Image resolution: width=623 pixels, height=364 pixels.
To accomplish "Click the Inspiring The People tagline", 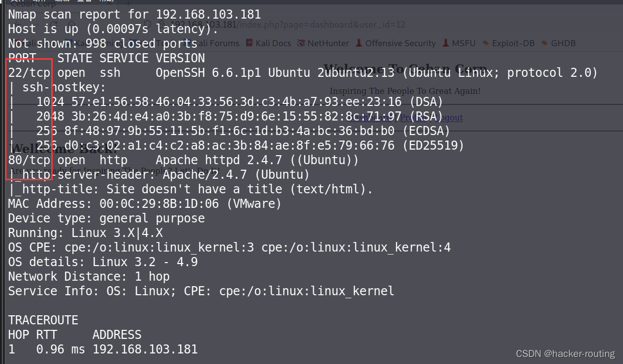I will (x=405, y=91).
